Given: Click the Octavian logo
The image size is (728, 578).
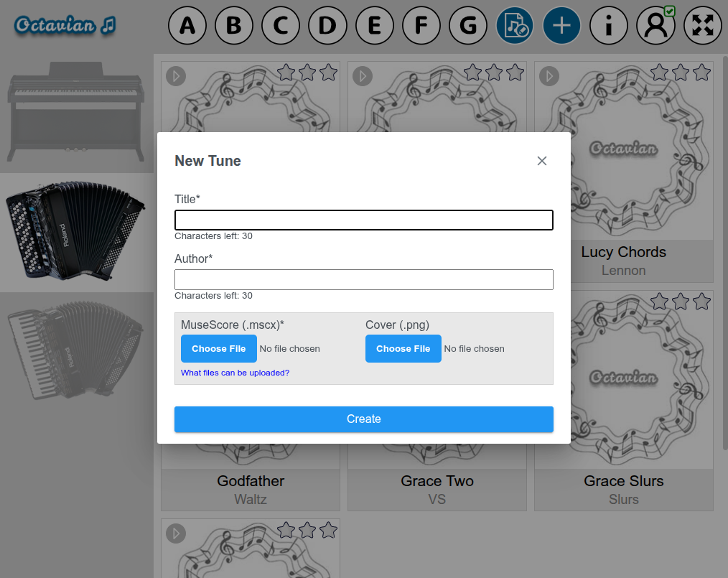Looking at the screenshot, I should 65,24.
